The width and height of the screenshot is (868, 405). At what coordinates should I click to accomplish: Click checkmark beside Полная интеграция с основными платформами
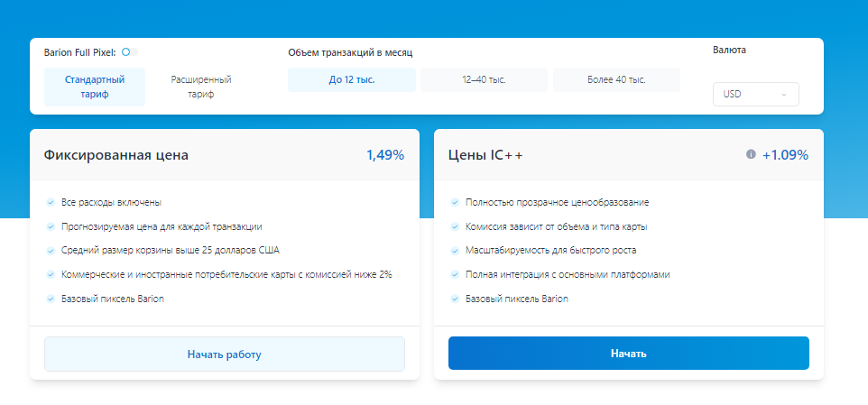click(455, 274)
